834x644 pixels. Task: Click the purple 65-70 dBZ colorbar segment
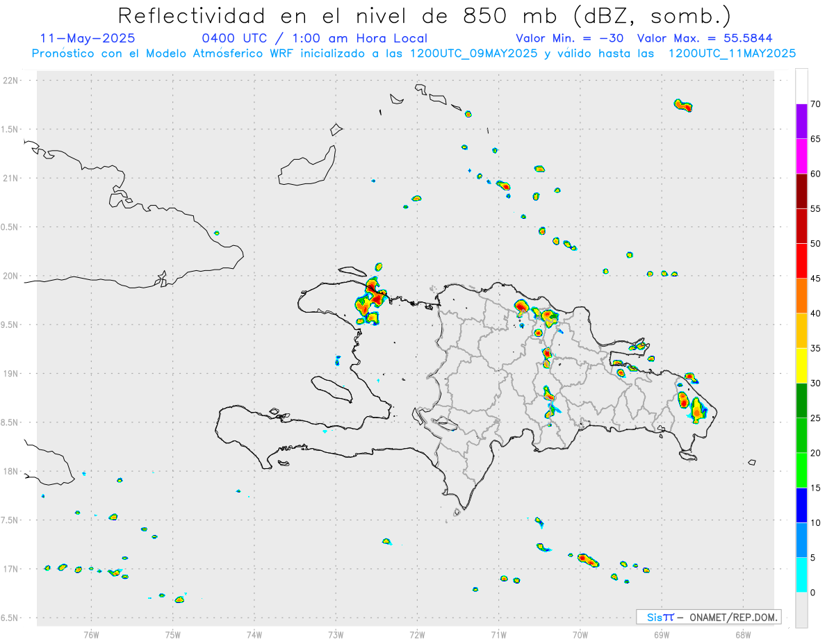click(801, 122)
